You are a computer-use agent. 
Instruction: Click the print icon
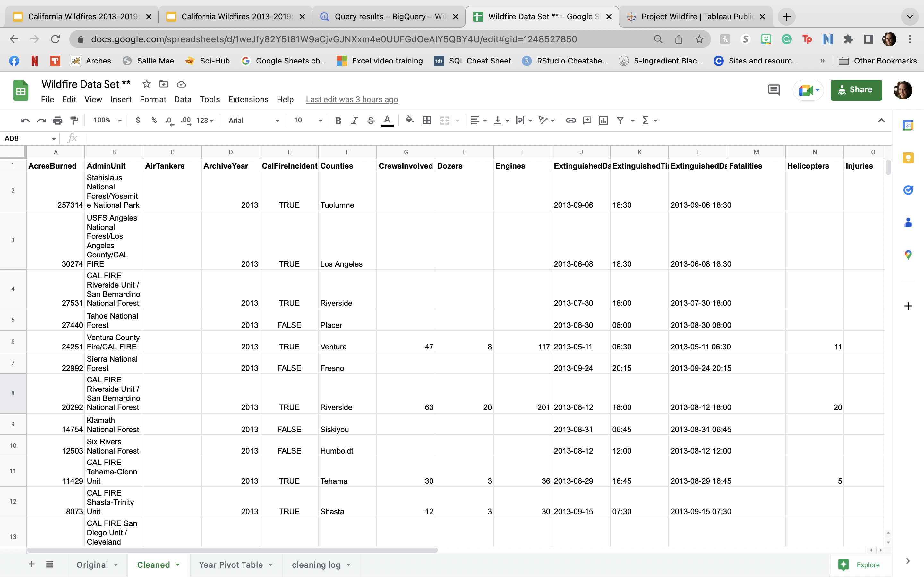[x=58, y=121]
